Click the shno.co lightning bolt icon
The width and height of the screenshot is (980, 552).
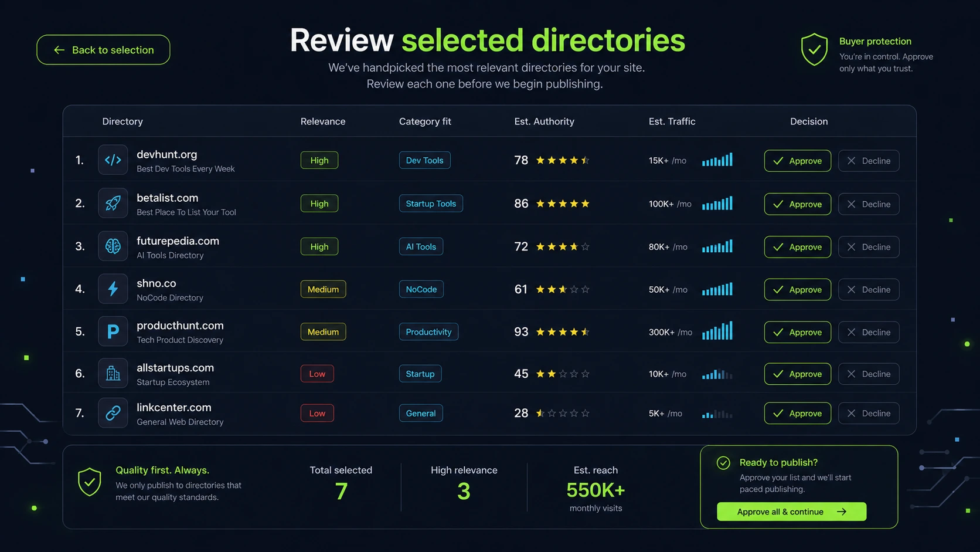point(113,289)
